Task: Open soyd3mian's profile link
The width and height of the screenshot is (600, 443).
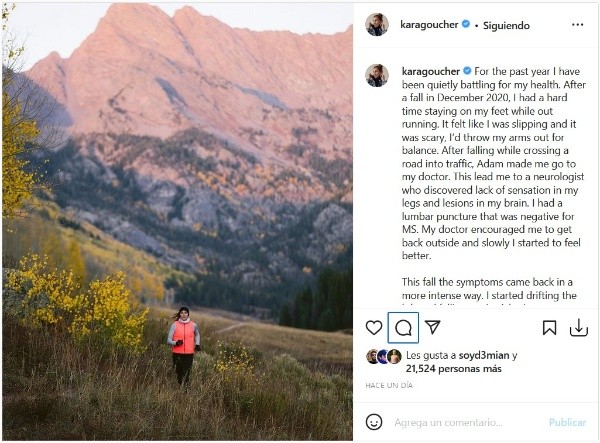Action: pyautogui.click(x=483, y=355)
